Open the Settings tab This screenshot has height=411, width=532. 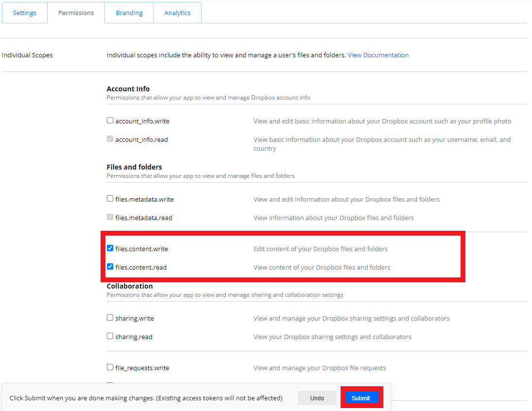click(24, 13)
